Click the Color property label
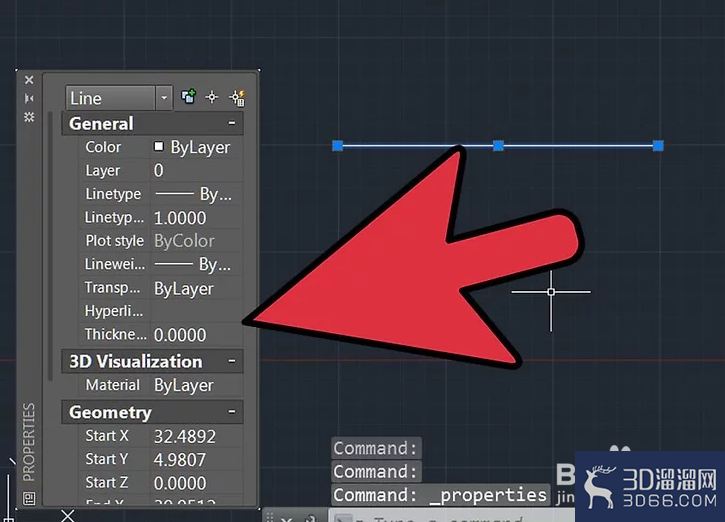The image size is (725, 522). (103, 147)
